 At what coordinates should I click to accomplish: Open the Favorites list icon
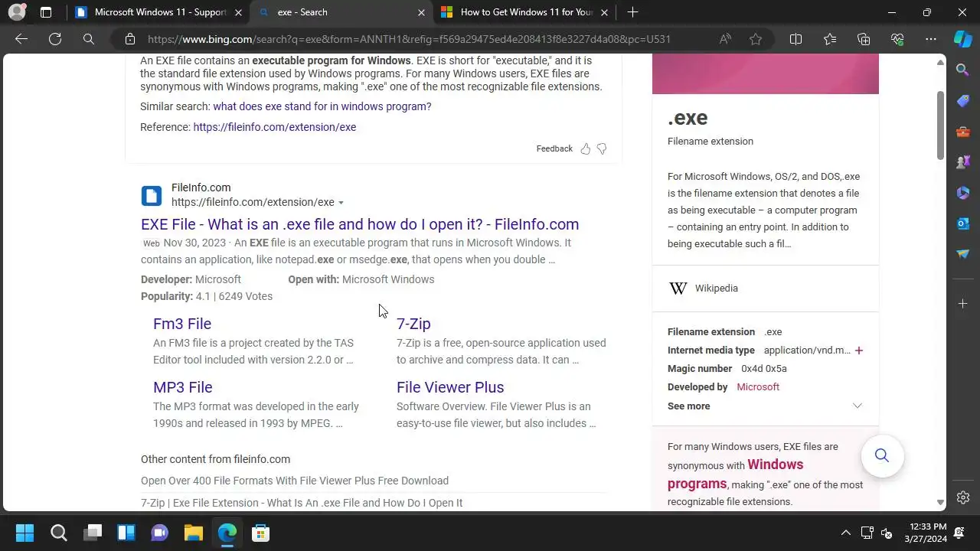(830, 39)
